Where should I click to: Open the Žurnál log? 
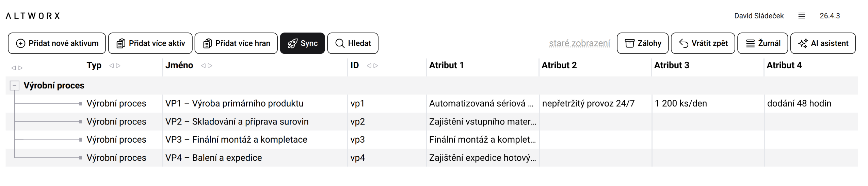762,43
